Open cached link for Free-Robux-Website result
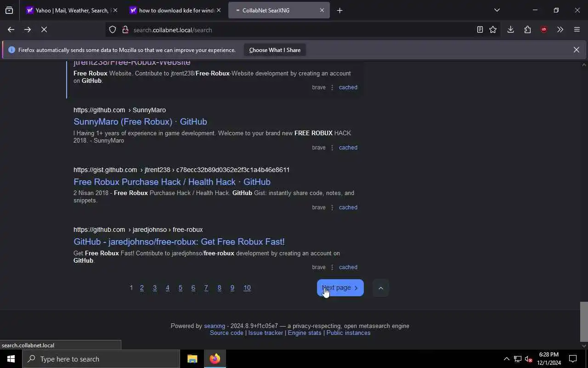The height and width of the screenshot is (368, 588). pyautogui.click(x=348, y=87)
